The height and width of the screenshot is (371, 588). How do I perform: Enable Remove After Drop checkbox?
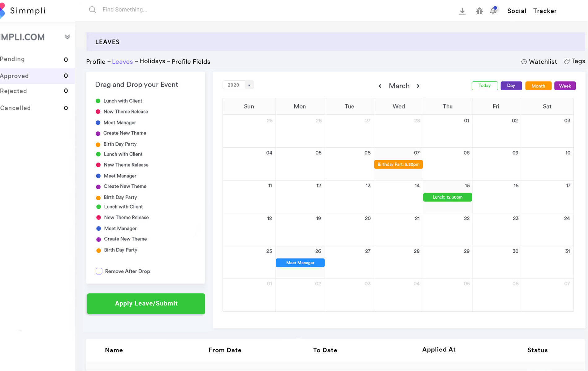99,271
